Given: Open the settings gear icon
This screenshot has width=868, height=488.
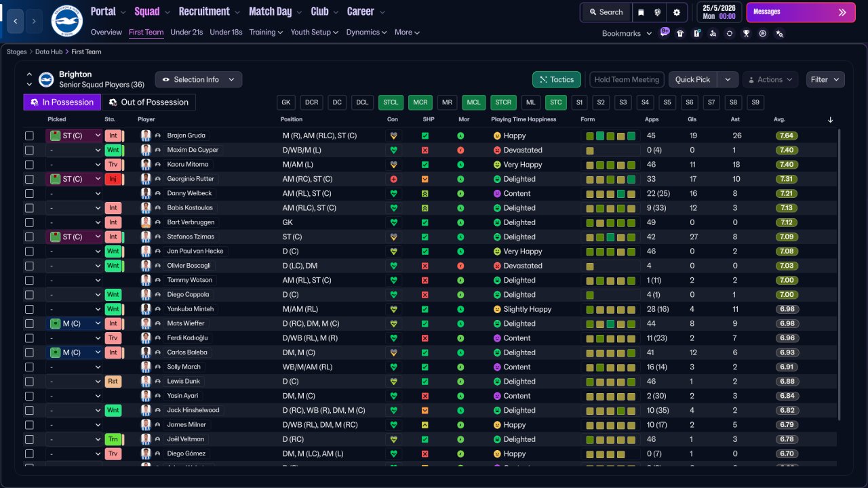Looking at the screenshot, I should [676, 12].
